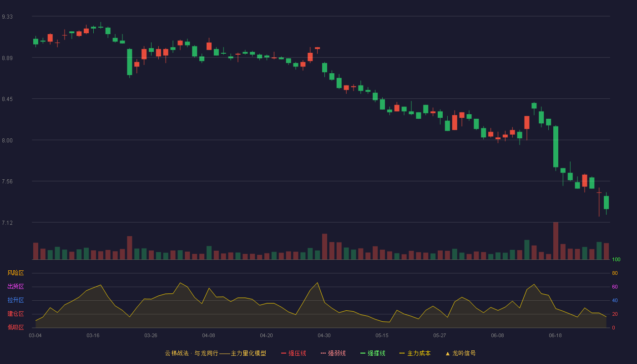Select the 低吸区 zone label
Screen dimensions: 637x364
[x=16, y=327]
